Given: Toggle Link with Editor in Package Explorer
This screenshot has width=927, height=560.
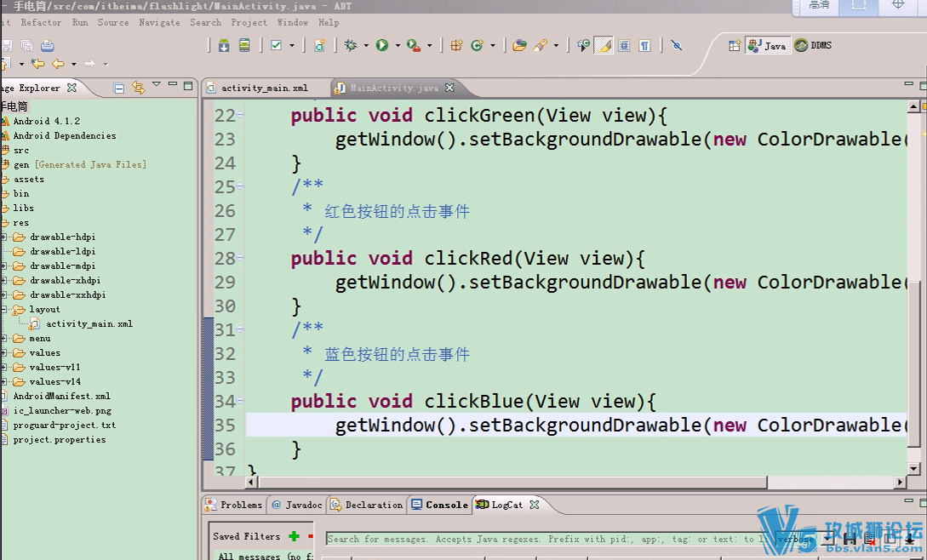Looking at the screenshot, I should 139,88.
